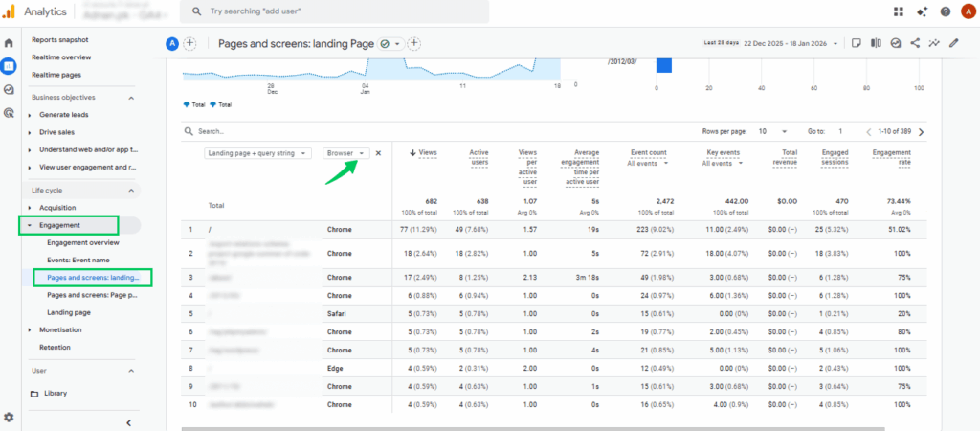Go to next page of table results
The height and width of the screenshot is (431, 980).
(x=921, y=131)
